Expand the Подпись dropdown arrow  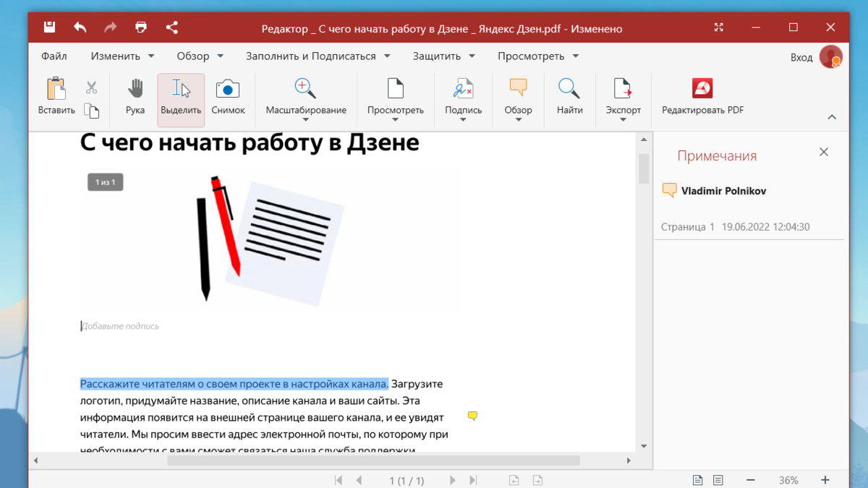463,120
